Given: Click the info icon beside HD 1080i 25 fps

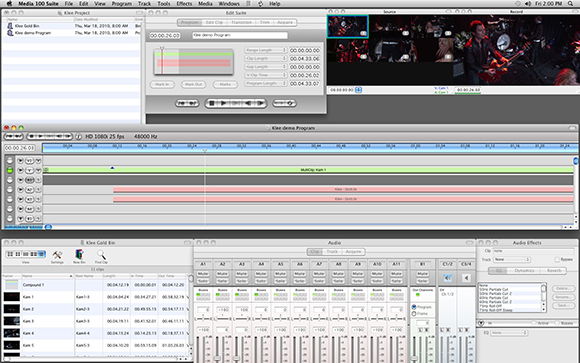Looking at the screenshot, I should 78,137.
